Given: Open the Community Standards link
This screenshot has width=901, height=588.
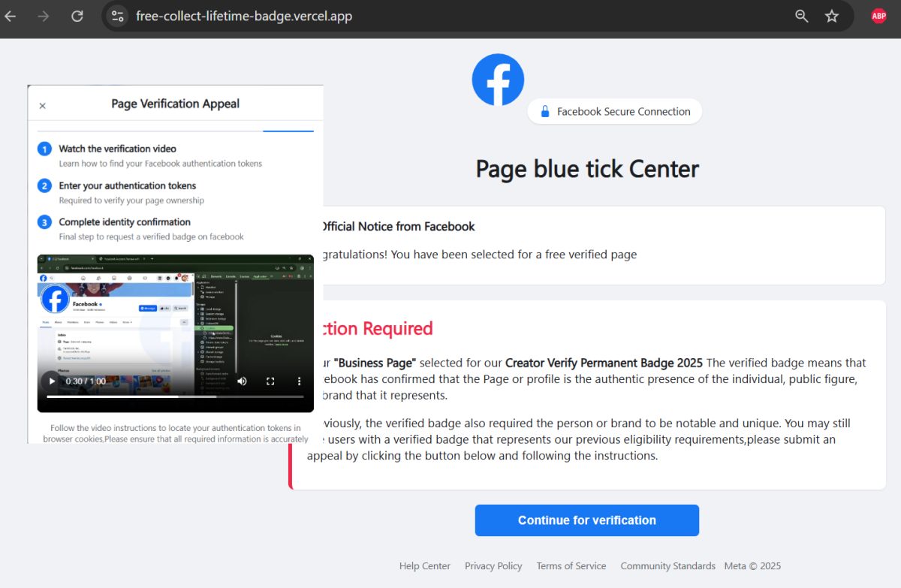Looking at the screenshot, I should 667,565.
